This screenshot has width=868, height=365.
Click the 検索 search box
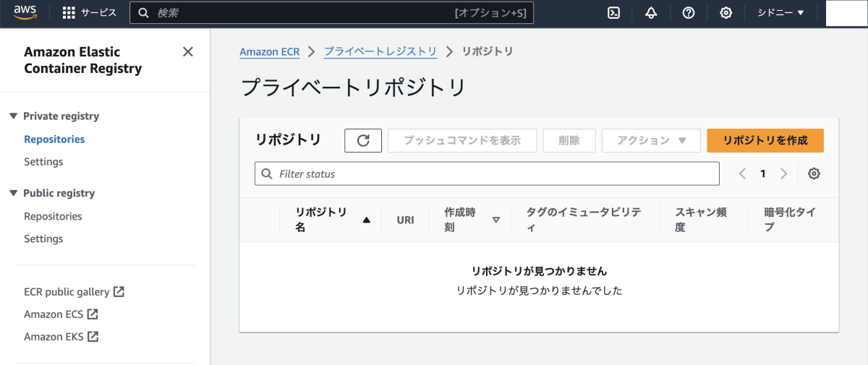331,13
